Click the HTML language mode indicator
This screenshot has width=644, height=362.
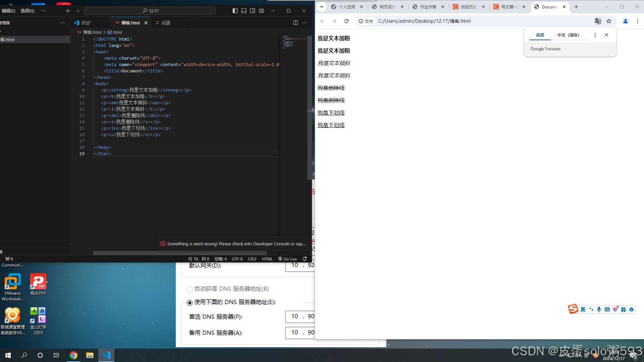click(x=267, y=259)
